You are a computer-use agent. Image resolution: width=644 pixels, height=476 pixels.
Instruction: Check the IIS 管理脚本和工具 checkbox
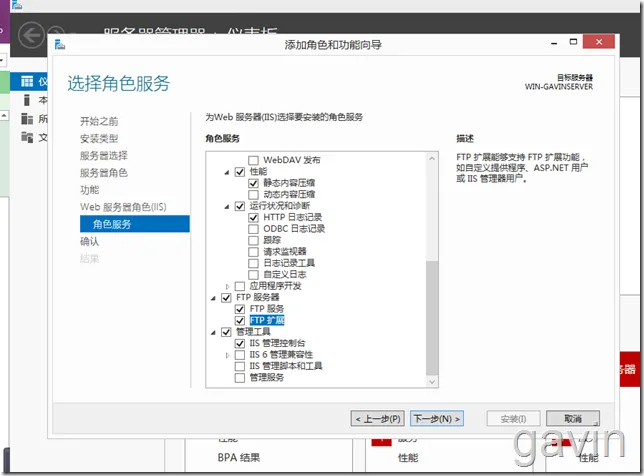240,366
